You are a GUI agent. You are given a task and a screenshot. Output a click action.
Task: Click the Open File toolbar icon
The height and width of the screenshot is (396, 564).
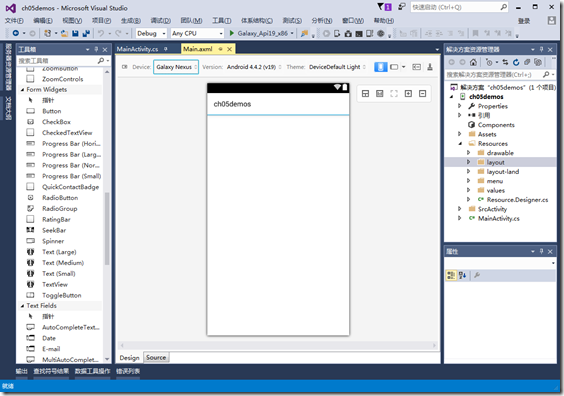pyautogui.click(x=64, y=33)
